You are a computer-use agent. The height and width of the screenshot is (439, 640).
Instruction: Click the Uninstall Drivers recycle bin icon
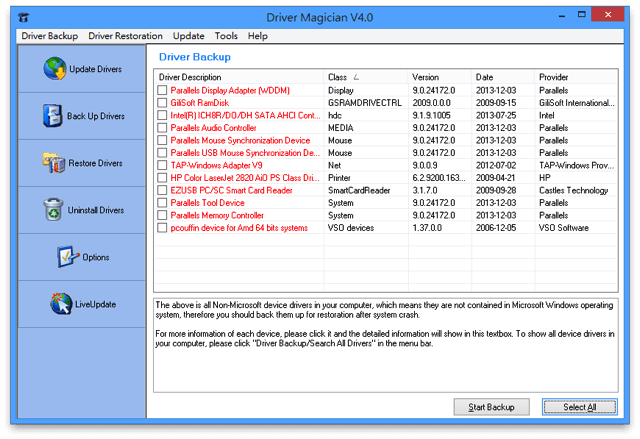click(53, 209)
